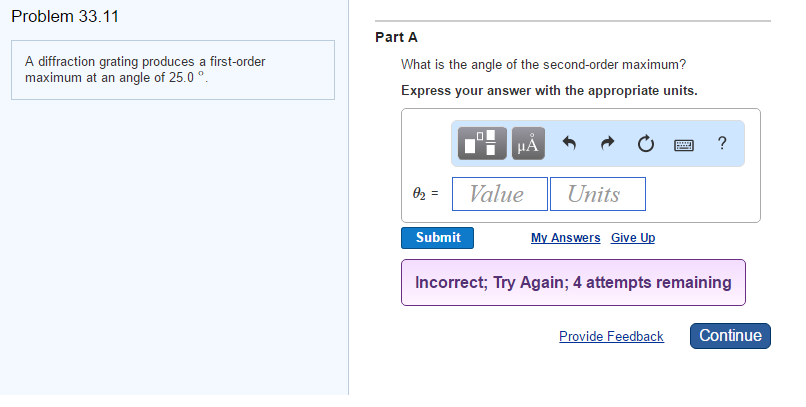Image resolution: width=806 pixels, height=407 pixels.
Task: Open the My Answers link
Action: click(x=566, y=238)
